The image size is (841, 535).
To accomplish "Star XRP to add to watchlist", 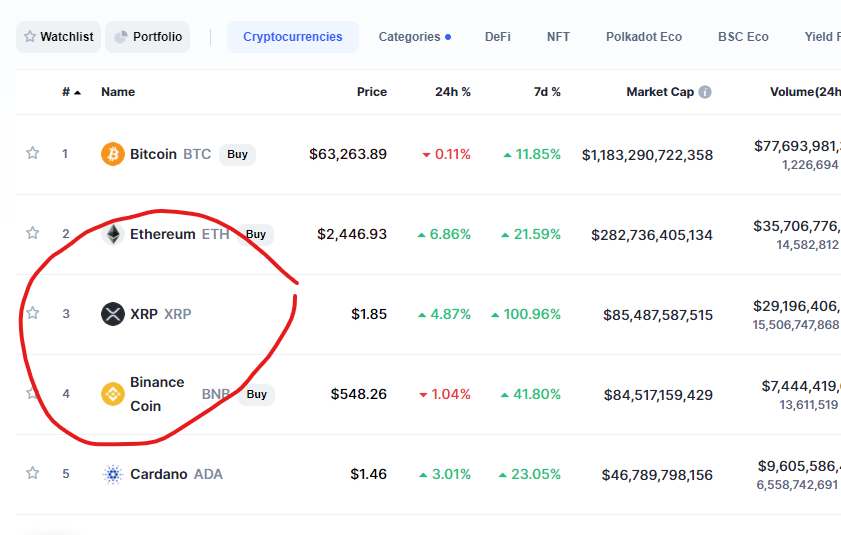I will tap(33, 313).
